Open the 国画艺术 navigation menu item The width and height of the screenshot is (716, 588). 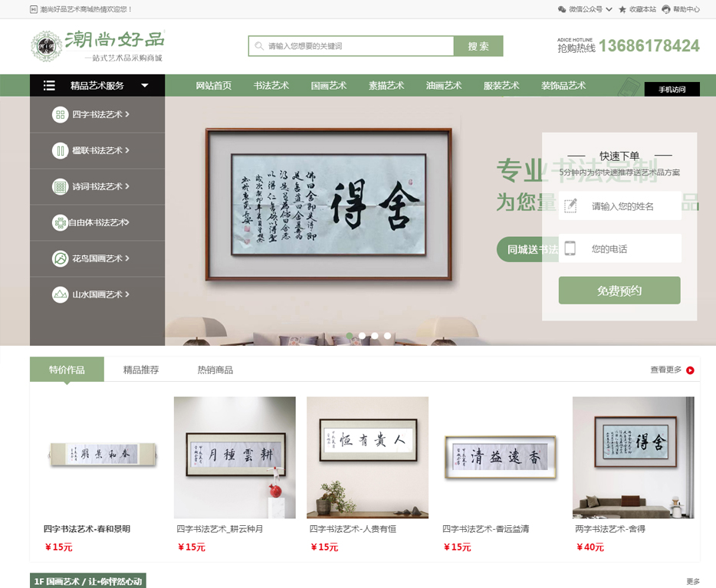(329, 85)
